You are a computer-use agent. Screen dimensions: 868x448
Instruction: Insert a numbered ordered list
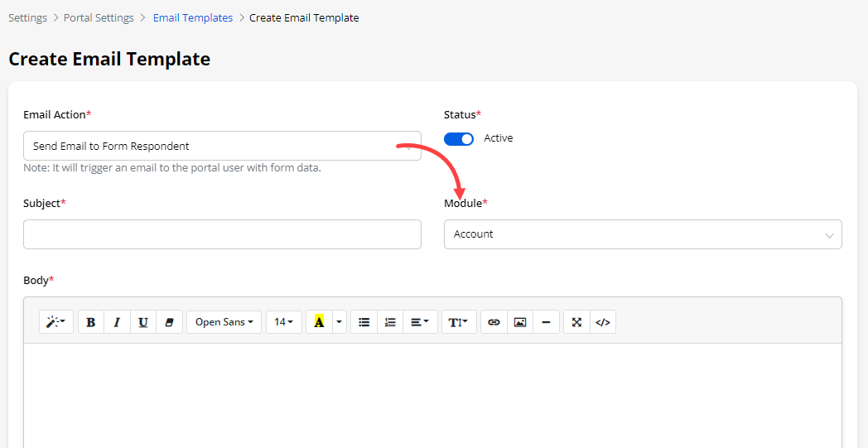pyautogui.click(x=390, y=322)
